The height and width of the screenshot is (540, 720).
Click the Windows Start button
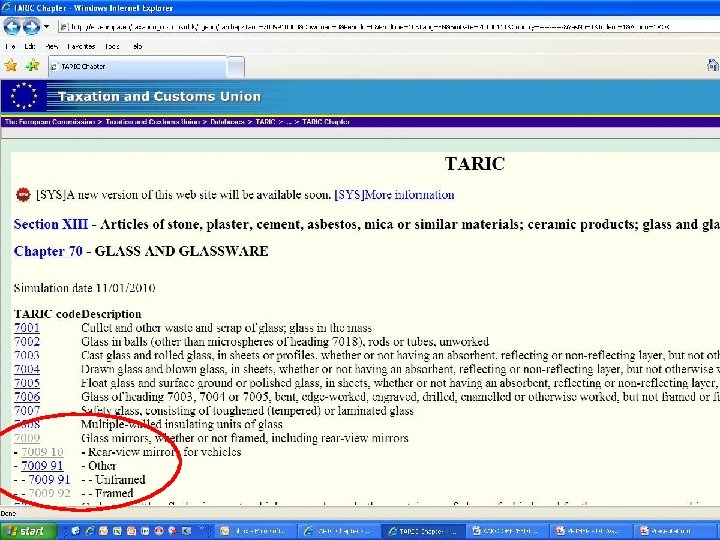point(28,531)
